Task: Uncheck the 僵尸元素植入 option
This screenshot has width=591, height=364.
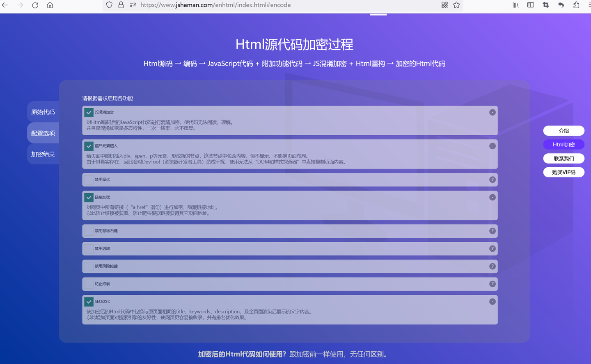Action: [x=89, y=146]
